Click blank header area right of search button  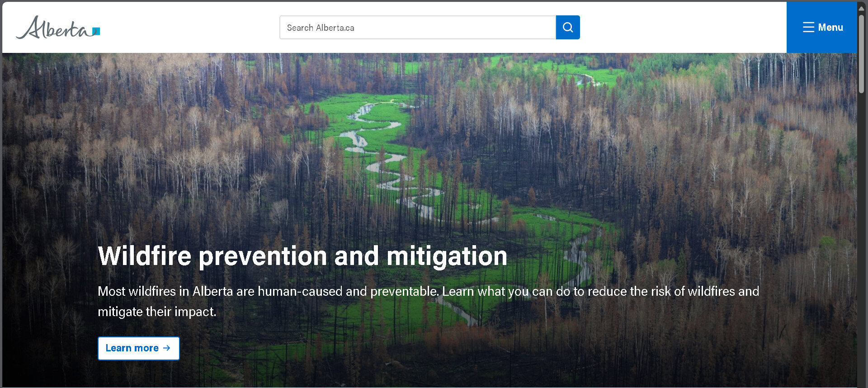683,28
